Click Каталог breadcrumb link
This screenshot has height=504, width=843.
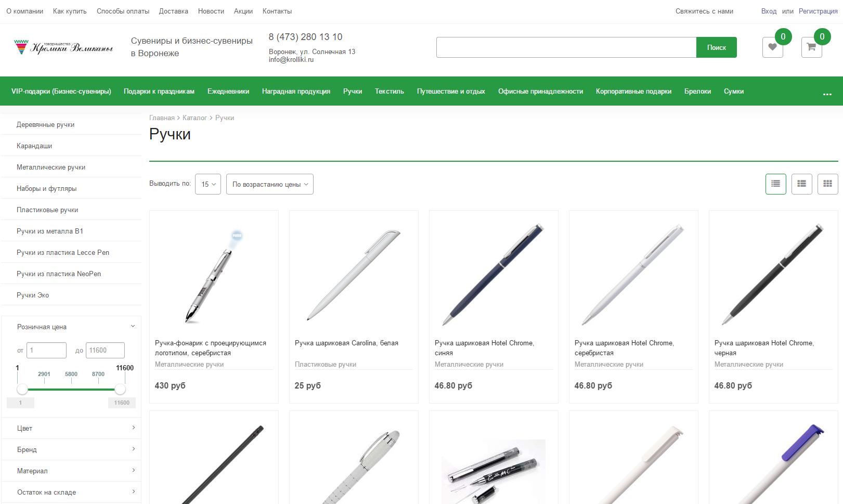[x=194, y=118]
